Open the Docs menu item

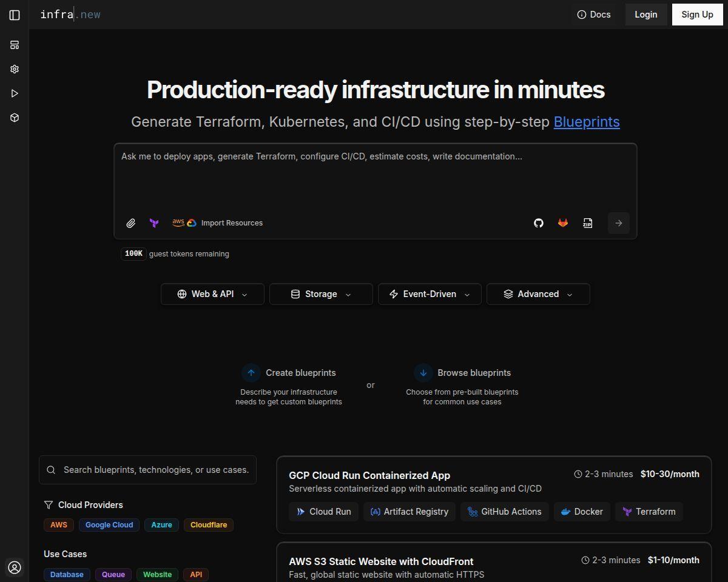pyautogui.click(x=594, y=15)
